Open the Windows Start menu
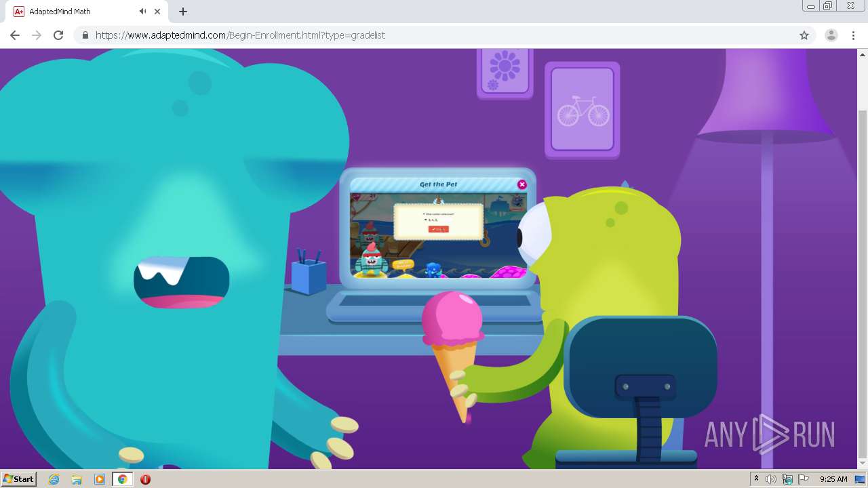The width and height of the screenshot is (868, 488). coord(18,479)
